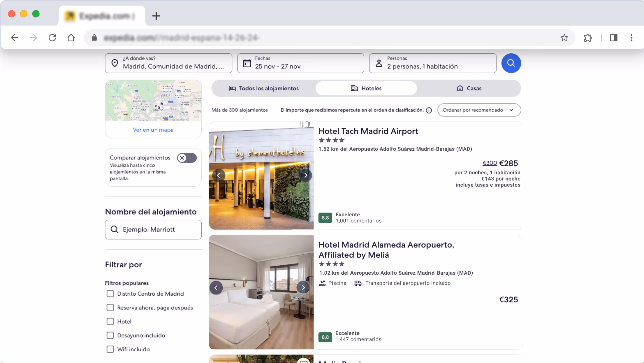
Task: Click the person icon in the Personas field
Action: click(379, 63)
